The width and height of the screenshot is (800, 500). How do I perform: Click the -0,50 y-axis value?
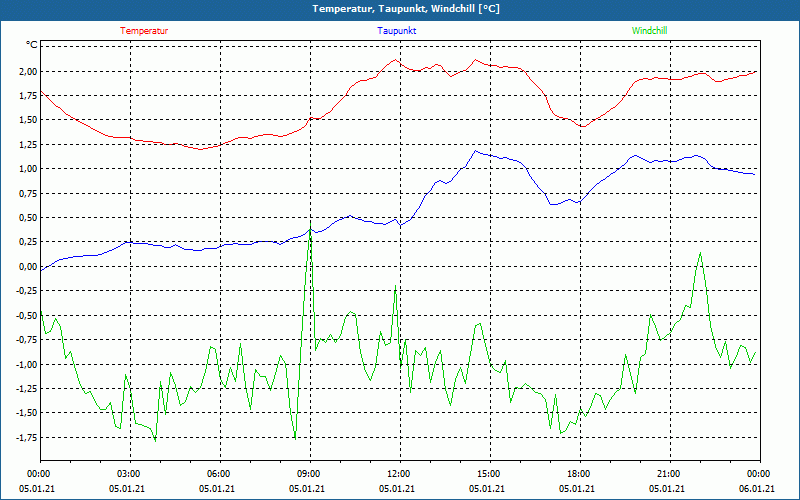27,315
